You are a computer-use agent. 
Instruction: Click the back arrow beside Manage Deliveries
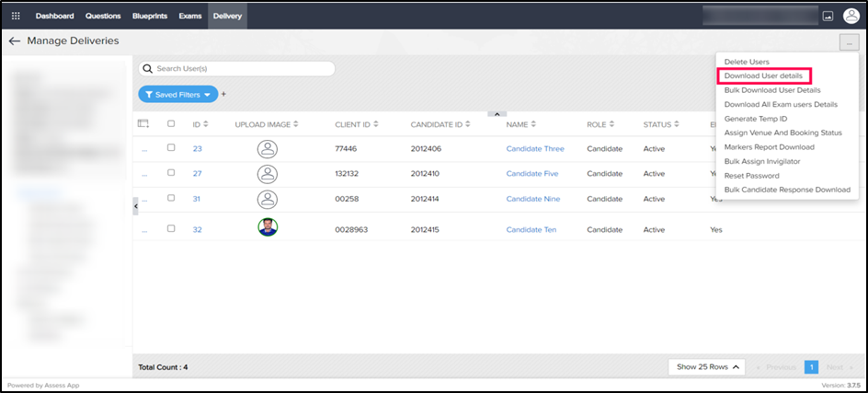(14, 41)
